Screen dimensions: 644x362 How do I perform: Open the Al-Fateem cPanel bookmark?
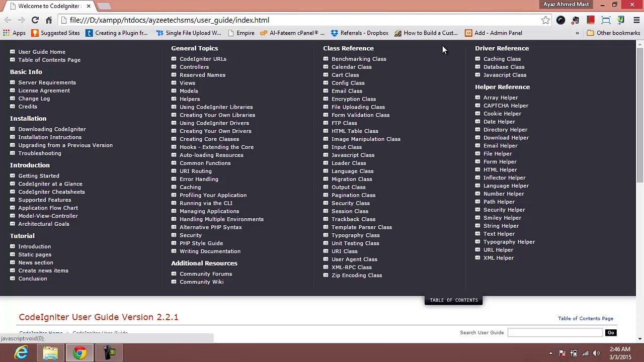point(292,33)
